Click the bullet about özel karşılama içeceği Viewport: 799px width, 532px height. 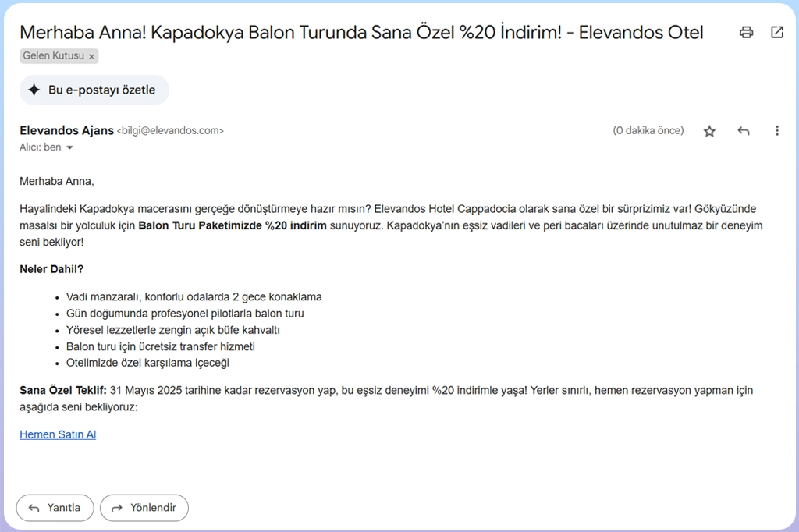[x=147, y=363]
